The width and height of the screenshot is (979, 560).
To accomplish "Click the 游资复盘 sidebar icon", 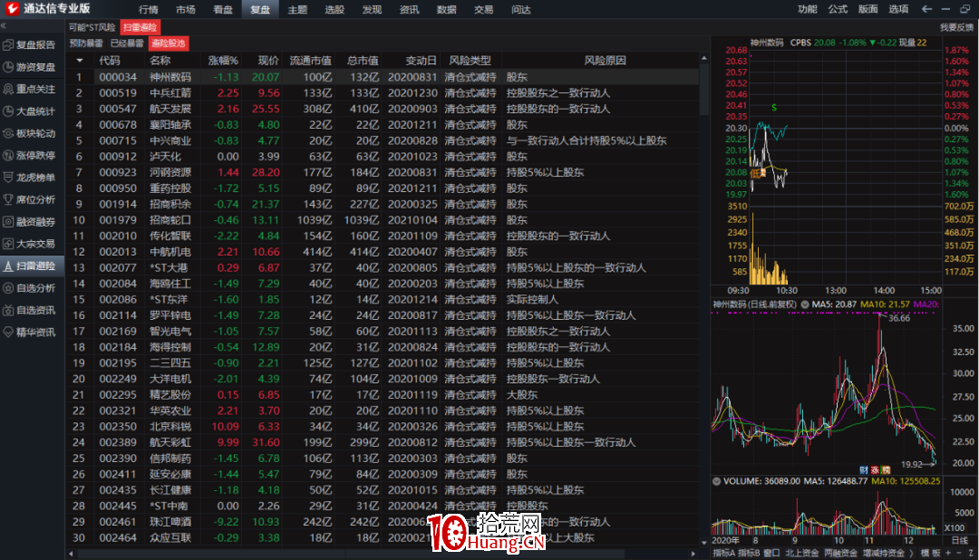I will [8, 67].
